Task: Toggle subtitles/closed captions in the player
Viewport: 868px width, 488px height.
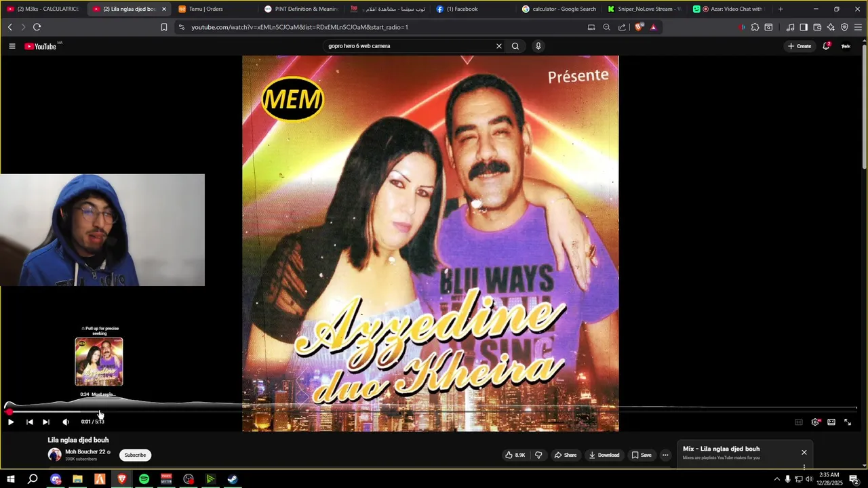Action: pyautogui.click(x=799, y=422)
